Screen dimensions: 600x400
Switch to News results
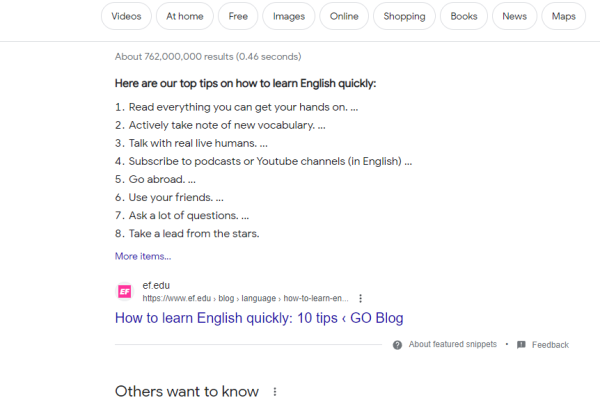tap(515, 16)
